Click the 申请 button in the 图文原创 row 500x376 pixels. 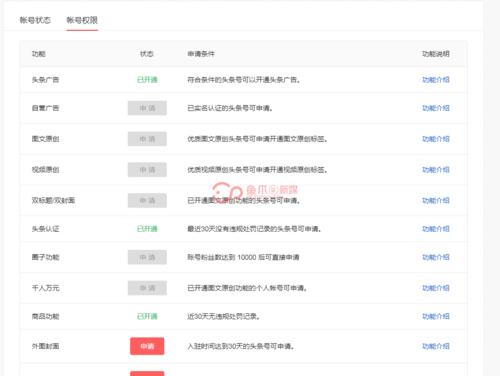click(x=147, y=139)
